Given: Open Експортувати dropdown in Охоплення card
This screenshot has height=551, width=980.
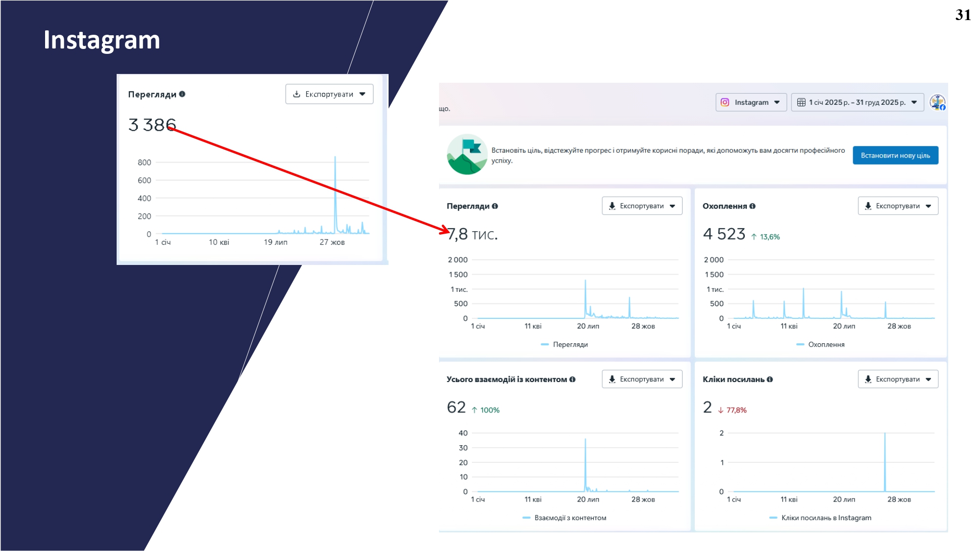Looking at the screenshot, I should (x=898, y=206).
